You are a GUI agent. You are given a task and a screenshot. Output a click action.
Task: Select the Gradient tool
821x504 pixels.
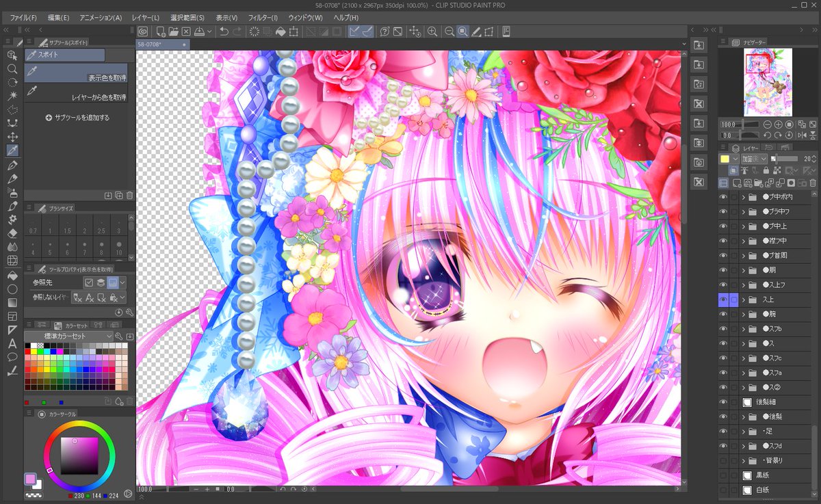pyautogui.click(x=12, y=302)
